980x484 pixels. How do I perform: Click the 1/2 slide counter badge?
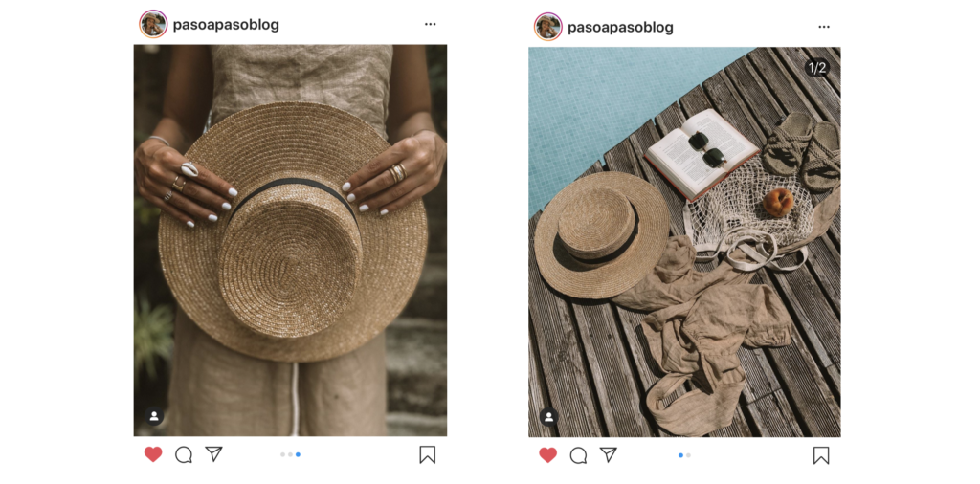pos(817,68)
